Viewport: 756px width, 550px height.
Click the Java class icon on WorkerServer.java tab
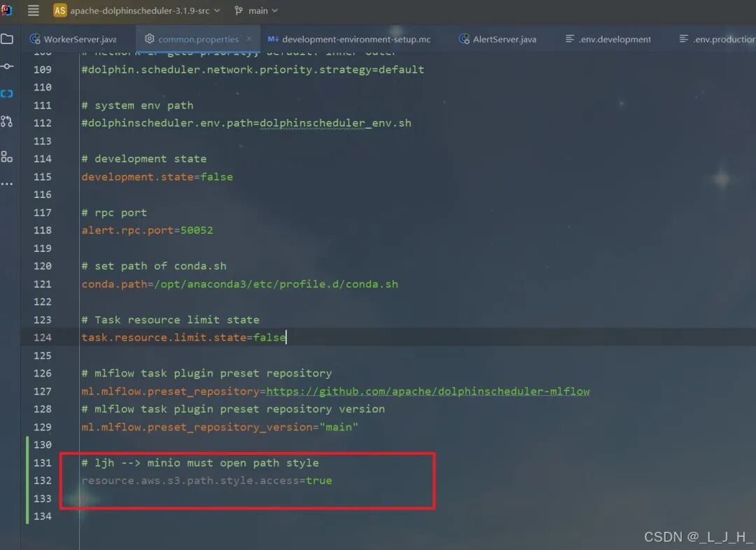(x=35, y=39)
